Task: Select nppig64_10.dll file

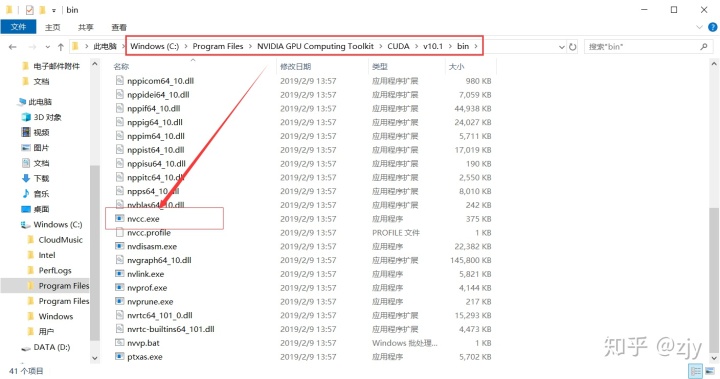Action: [x=155, y=122]
